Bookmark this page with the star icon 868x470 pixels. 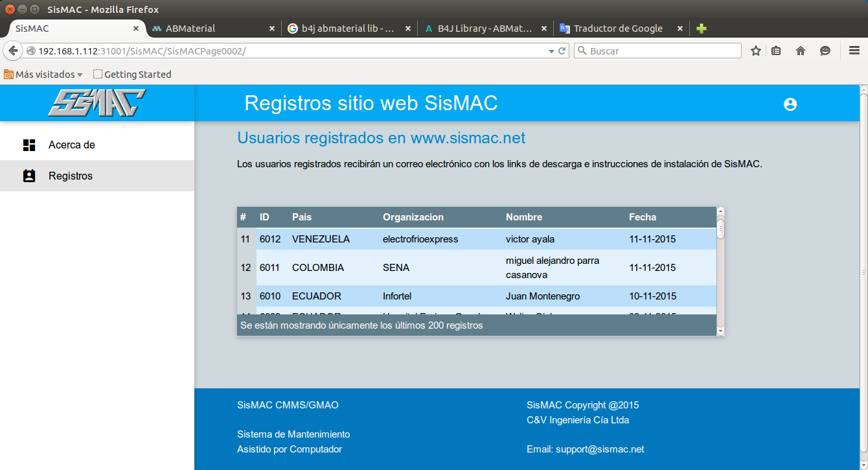coord(755,51)
